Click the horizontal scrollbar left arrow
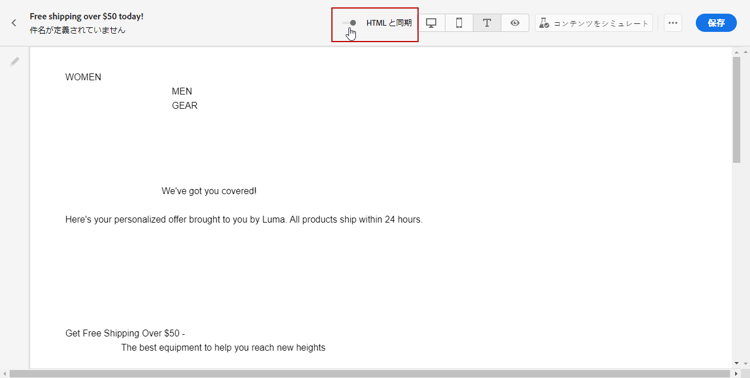 click(x=4, y=374)
